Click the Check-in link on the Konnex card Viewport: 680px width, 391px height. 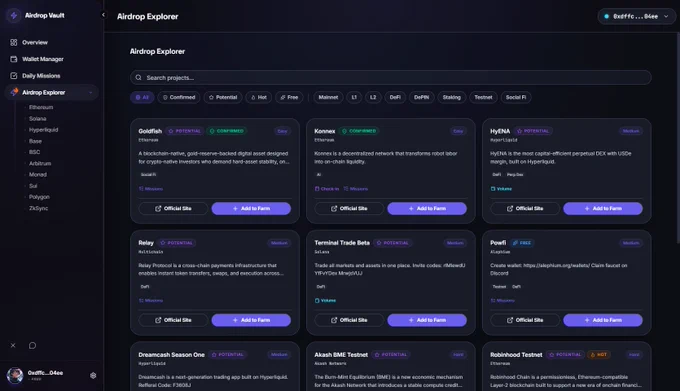click(327, 189)
